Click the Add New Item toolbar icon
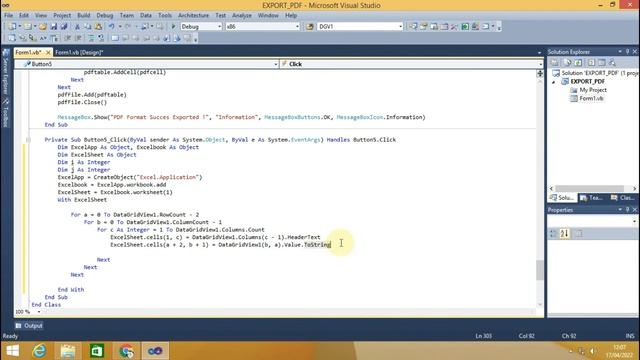Viewport: 640px width, 360px height. point(28,27)
